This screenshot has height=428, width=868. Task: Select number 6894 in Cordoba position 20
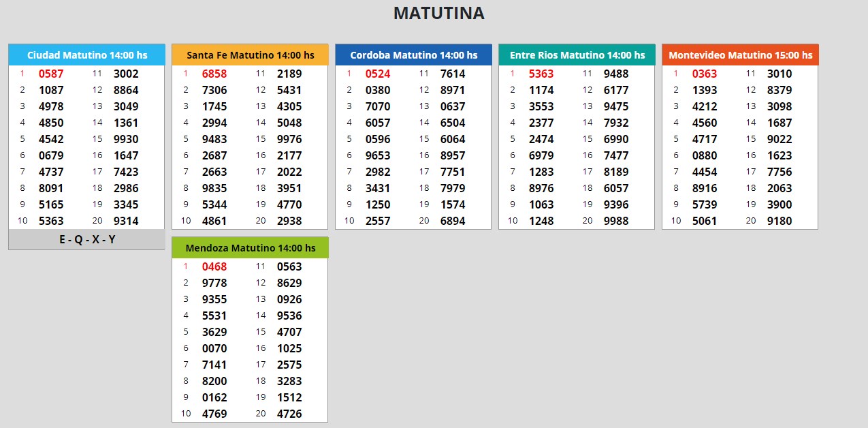pos(453,221)
